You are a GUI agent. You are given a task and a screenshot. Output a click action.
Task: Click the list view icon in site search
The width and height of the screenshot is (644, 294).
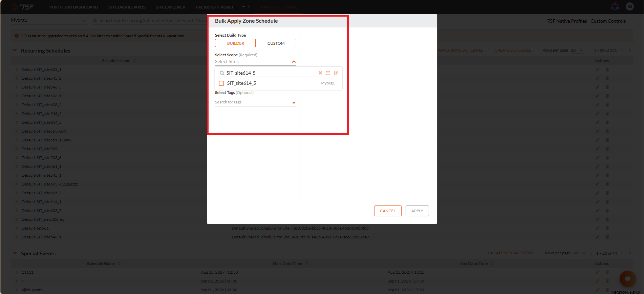328,73
